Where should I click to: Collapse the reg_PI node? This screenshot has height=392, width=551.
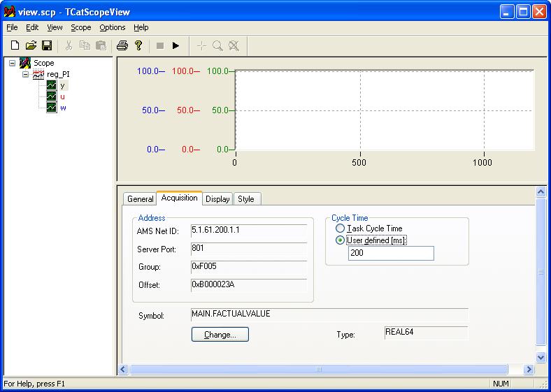[25, 75]
